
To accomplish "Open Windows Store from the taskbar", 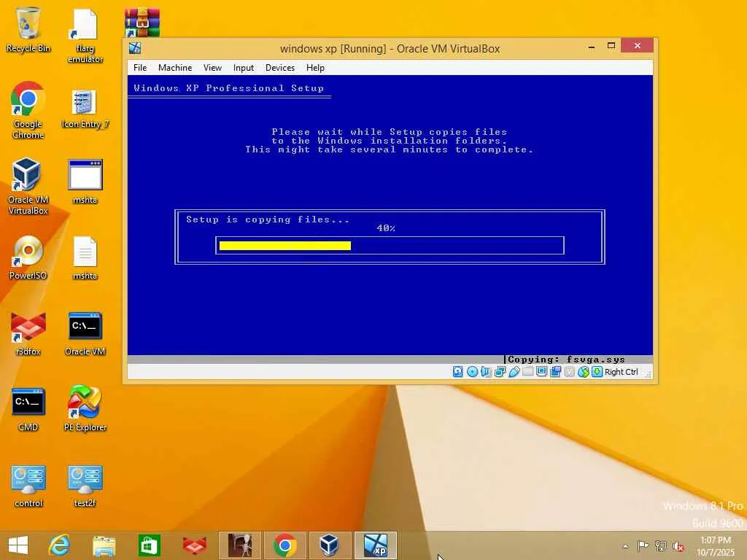I will (149, 545).
